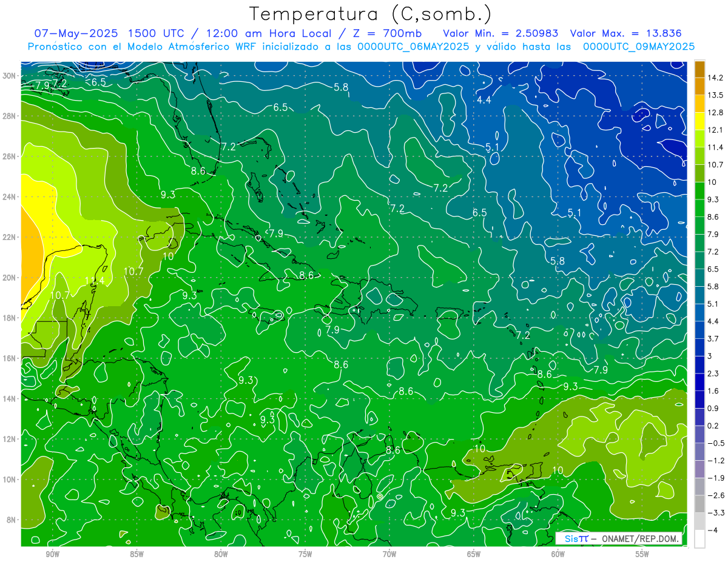Click the 10N latitude axis label

[x=10, y=479]
